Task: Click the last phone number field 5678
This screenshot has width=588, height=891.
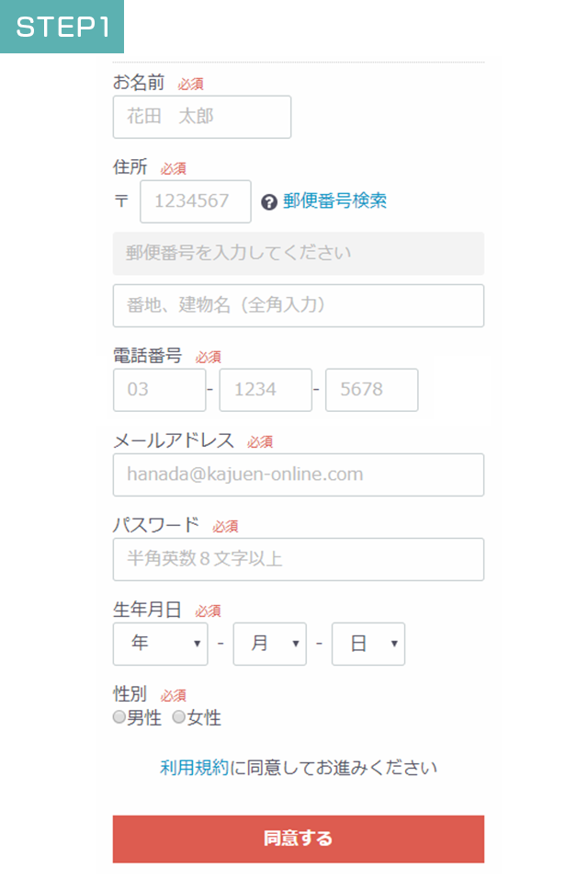Action: point(371,390)
